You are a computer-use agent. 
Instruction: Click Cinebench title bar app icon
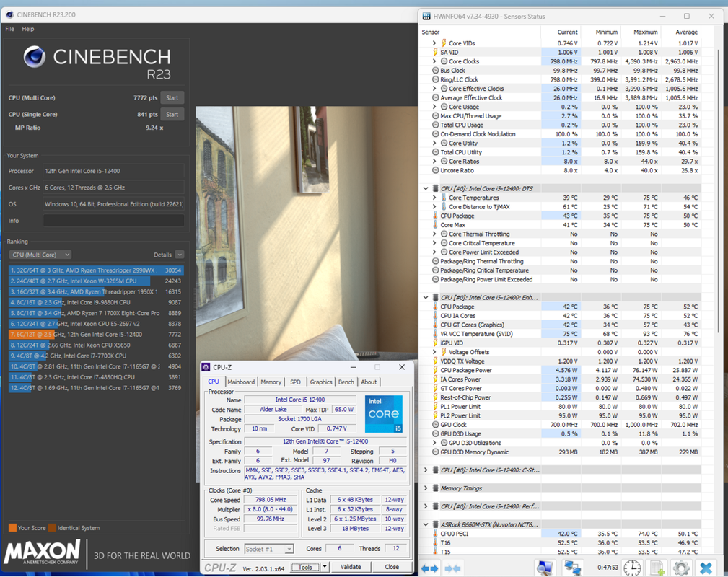coord(9,15)
